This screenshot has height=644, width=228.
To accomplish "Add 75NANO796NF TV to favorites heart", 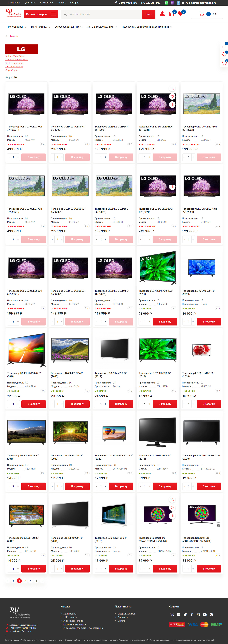I will pos(172,508).
